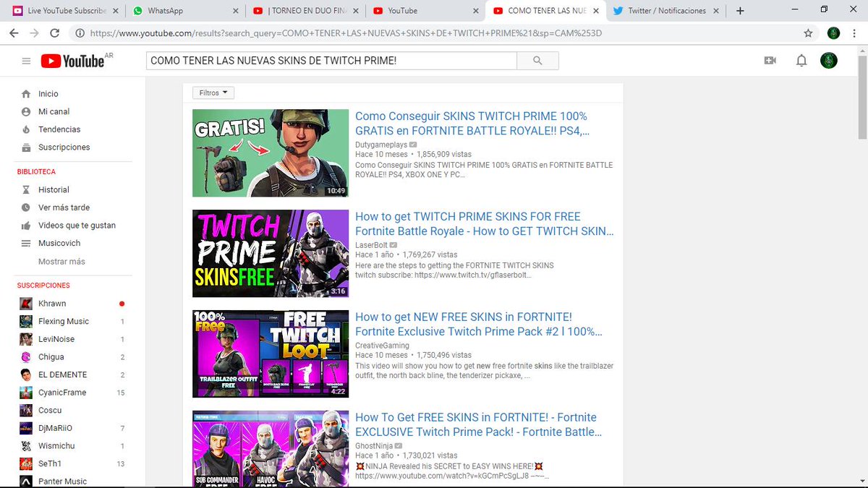
Task: Click the SUB COMMANDER HAVOC thumbnail
Action: click(271, 449)
